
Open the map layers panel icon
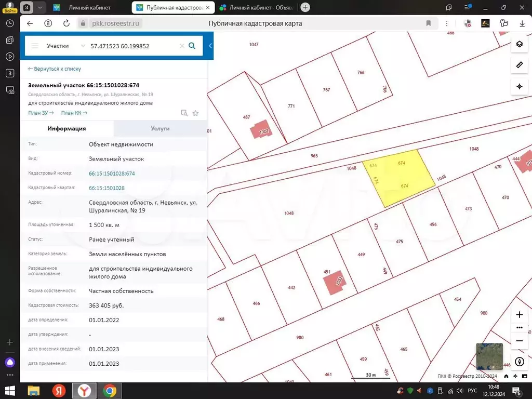pos(519,45)
